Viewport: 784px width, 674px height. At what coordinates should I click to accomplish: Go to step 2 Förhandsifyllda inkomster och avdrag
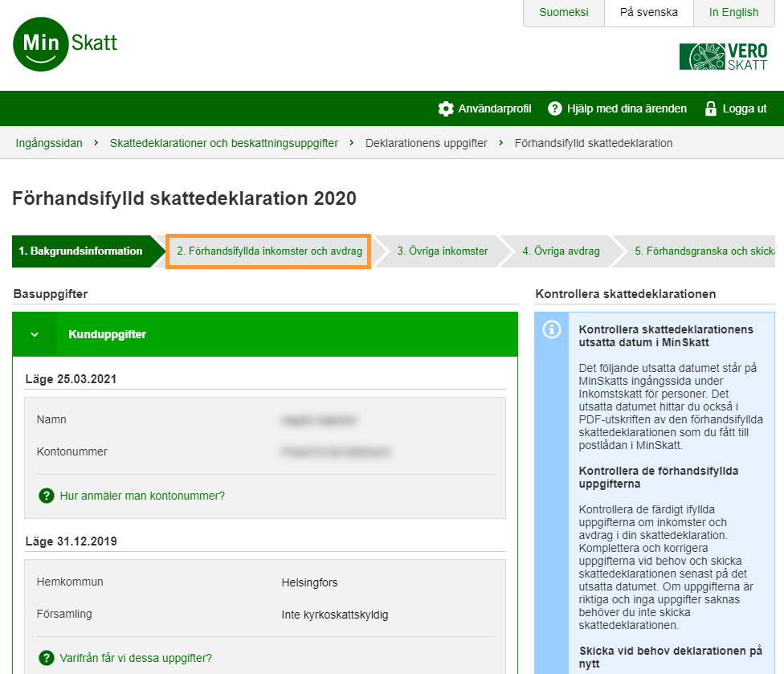(x=268, y=251)
